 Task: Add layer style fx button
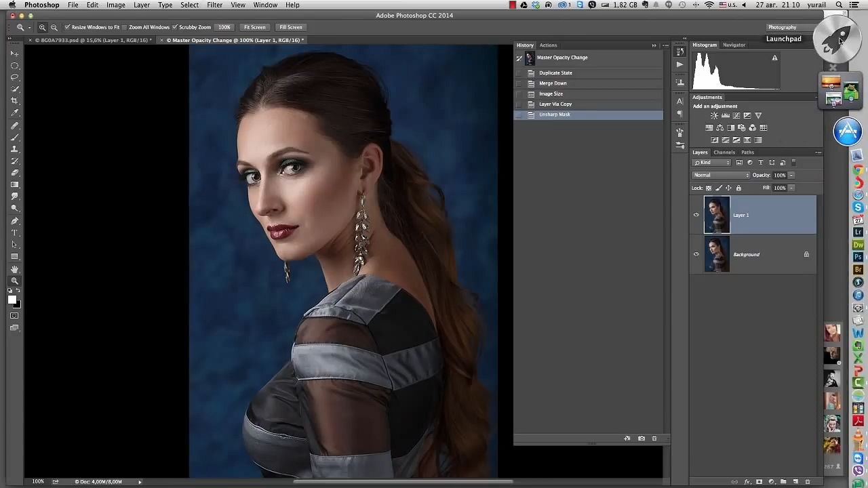[747, 482]
